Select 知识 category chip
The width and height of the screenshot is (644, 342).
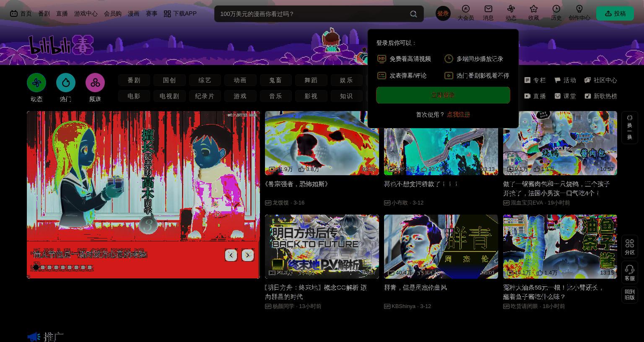pyautogui.click(x=346, y=96)
